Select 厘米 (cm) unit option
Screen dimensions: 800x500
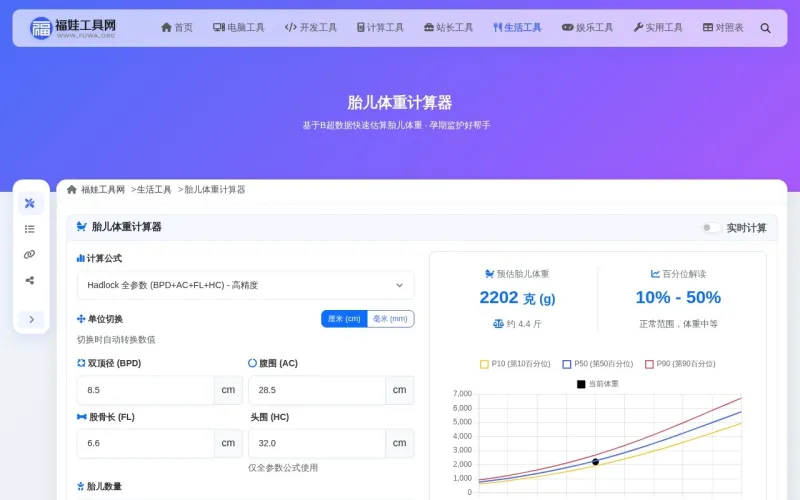click(344, 319)
